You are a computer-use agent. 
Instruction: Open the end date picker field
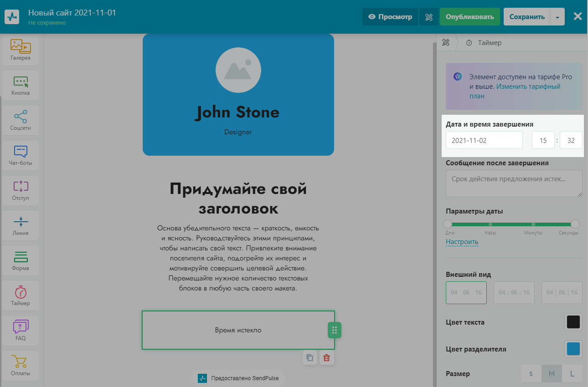[x=484, y=140]
